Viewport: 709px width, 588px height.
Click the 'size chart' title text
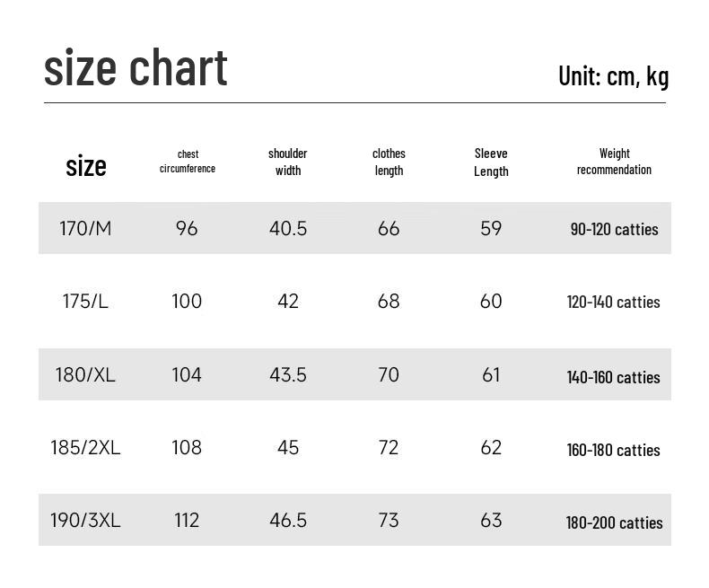[x=136, y=68]
